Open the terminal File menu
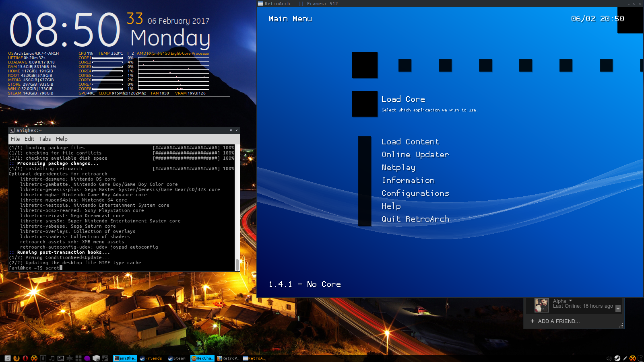The width and height of the screenshot is (644, 362). pyautogui.click(x=15, y=139)
